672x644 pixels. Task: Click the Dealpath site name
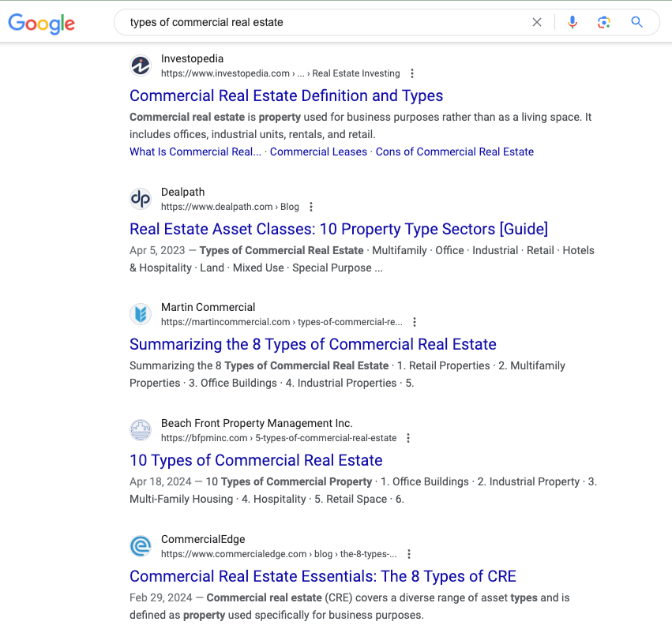(x=182, y=192)
